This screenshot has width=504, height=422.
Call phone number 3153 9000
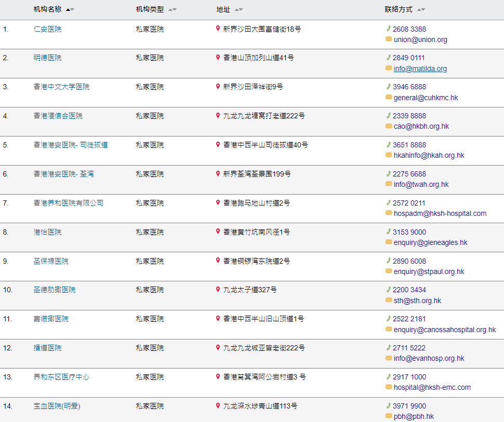point(409,232)
